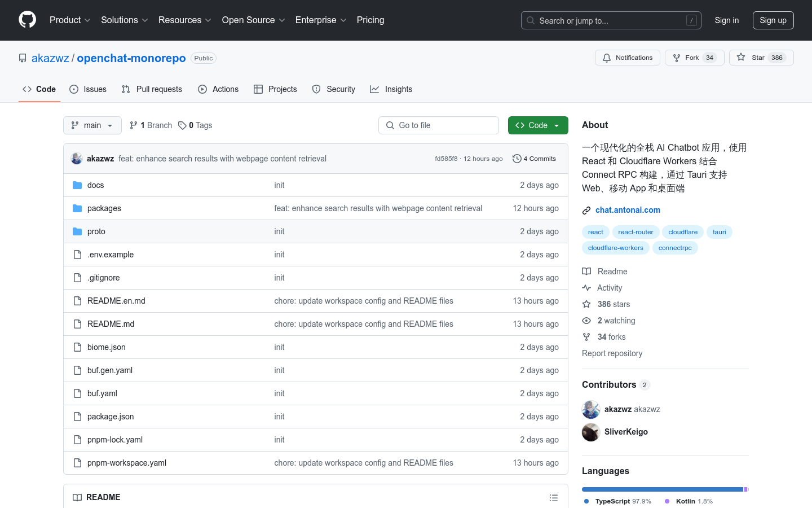Open the Insights tab

391,89
